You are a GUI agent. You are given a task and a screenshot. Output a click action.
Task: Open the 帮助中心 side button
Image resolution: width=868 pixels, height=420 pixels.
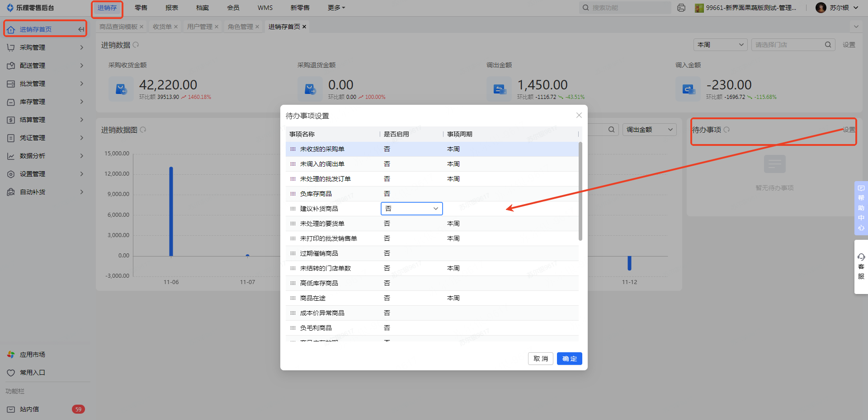click(x=861, y=208)
